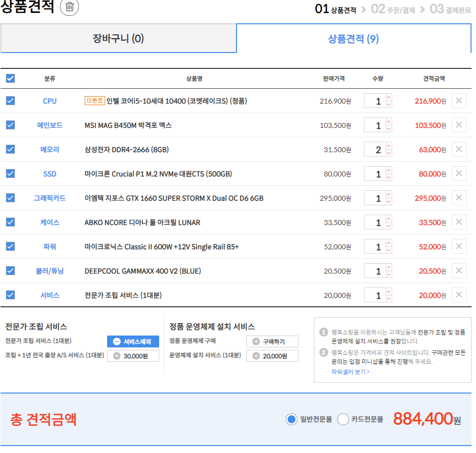Click plus icon on 30,000원 A/S service
Screen dimensions: 476x453
(117, 356)
